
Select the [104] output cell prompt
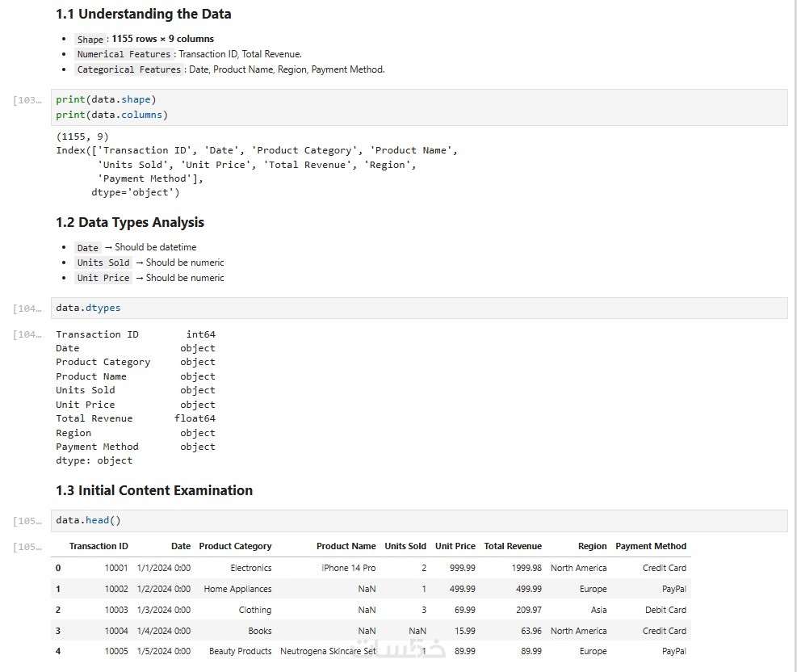27,334
